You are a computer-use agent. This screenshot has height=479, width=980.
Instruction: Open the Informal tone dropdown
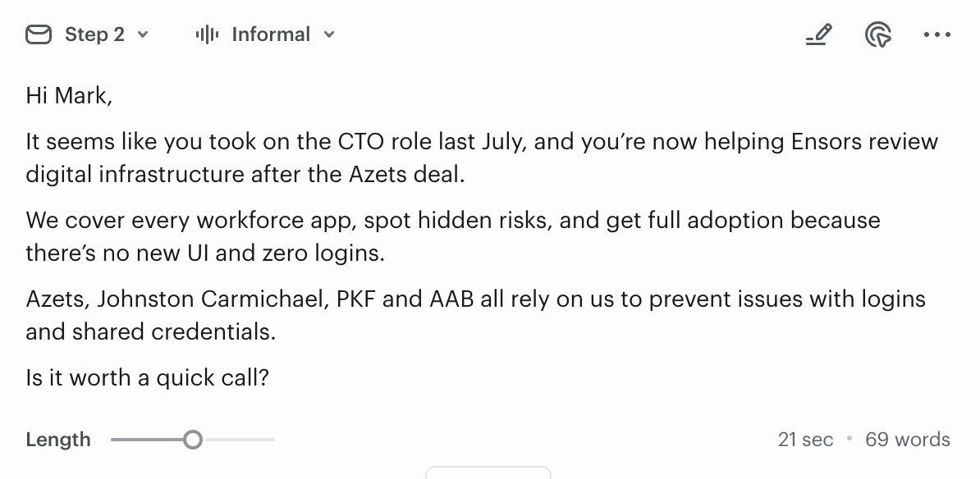(x=271, y=34)
